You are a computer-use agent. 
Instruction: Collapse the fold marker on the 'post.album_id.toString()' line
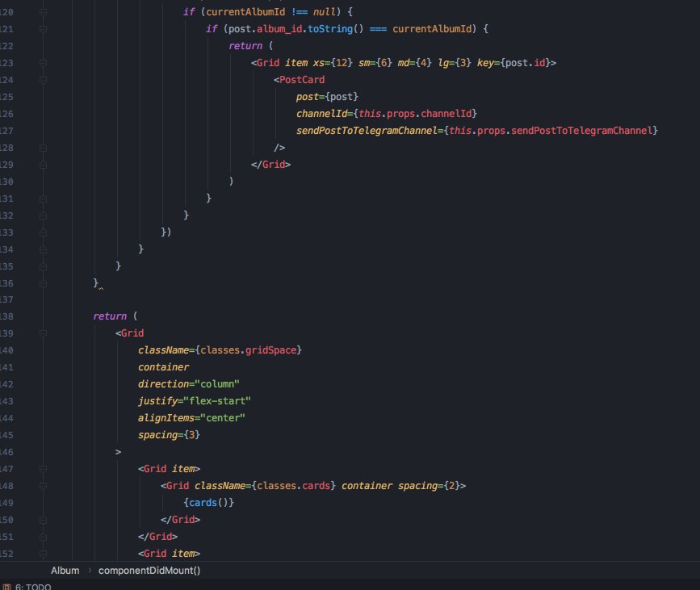tap(44, 29)
